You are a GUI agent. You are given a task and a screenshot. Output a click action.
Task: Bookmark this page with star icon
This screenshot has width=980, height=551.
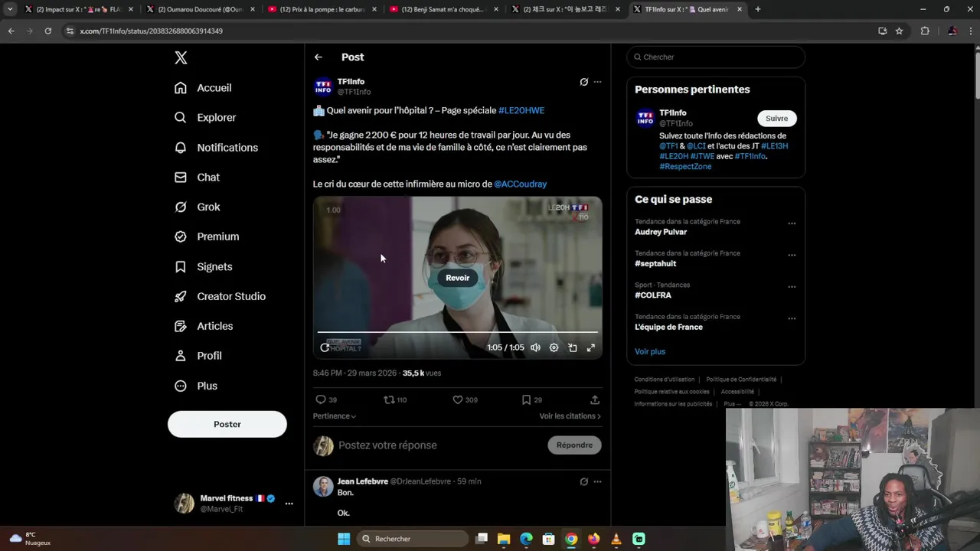click(x=900, y=31)
